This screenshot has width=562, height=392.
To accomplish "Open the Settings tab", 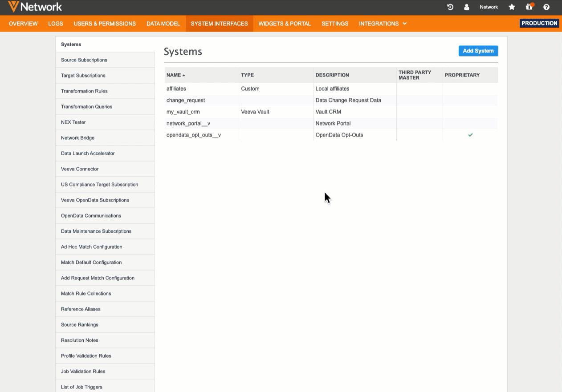I will tap(335, 24).
